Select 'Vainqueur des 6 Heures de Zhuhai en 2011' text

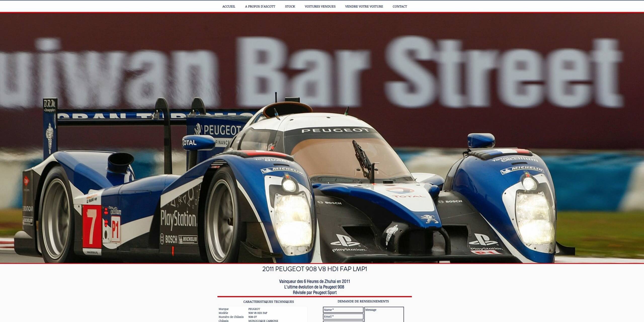314,281
